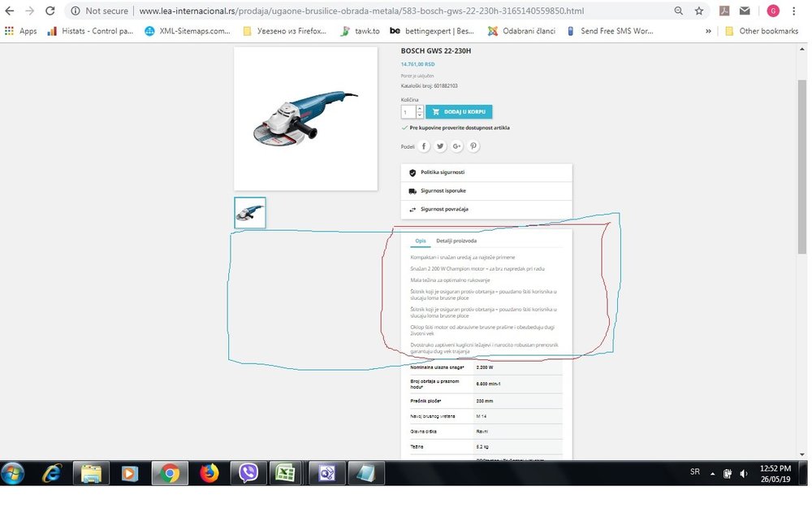Focus the address bar URL
This screenshot has width=812, height=508.
point(361,11)
